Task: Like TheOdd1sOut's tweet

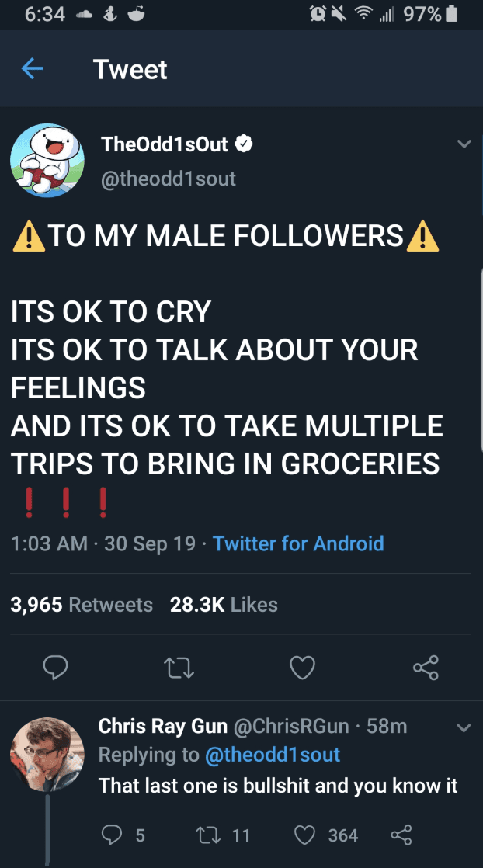Action: click(x=302, y=667)
